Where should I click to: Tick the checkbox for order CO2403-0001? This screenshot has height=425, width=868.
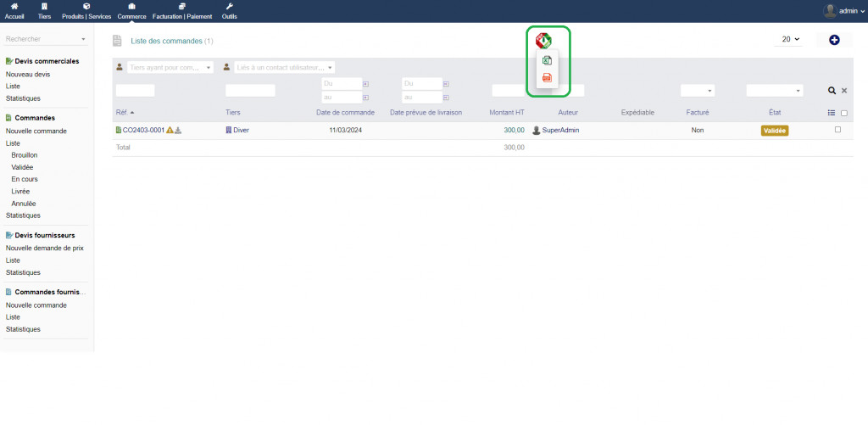(x=837, y=130)
